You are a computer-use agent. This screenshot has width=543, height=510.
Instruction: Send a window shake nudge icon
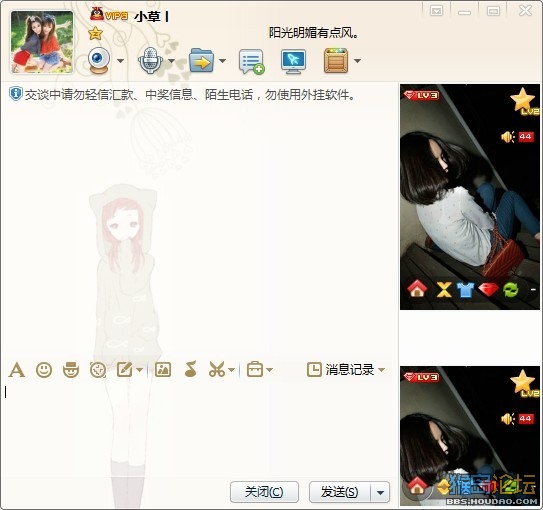pos(98,370)
